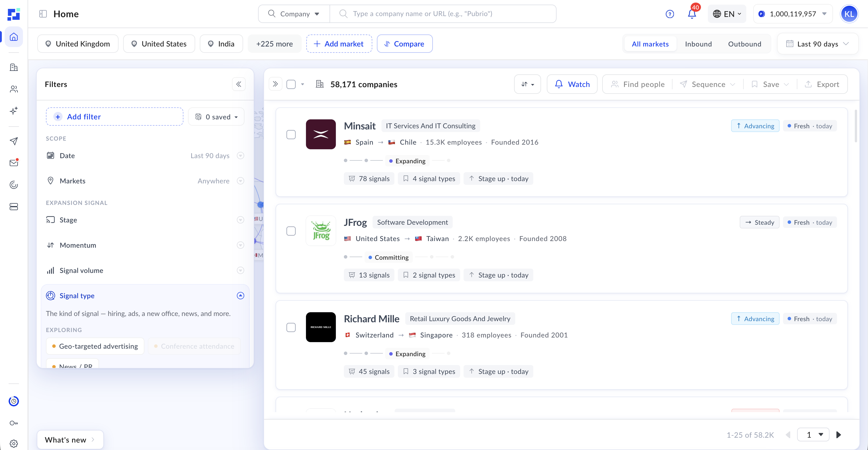Click the Markets pin icon in filters
868x450 pixels.
51,181
